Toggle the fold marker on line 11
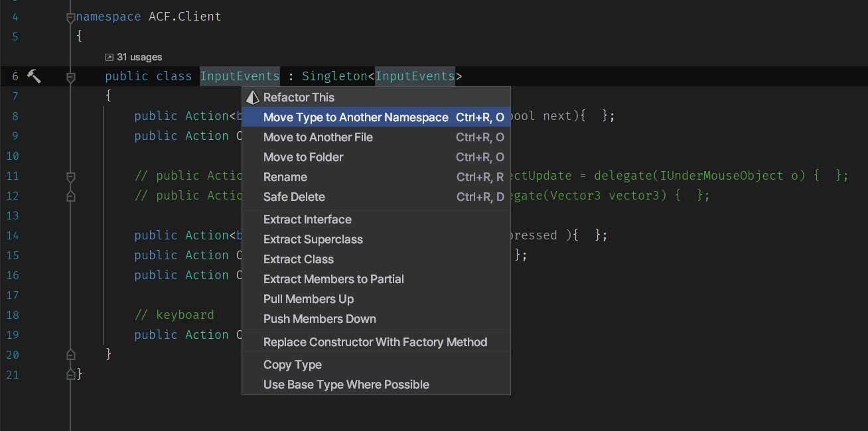 (x=71, y=176)
